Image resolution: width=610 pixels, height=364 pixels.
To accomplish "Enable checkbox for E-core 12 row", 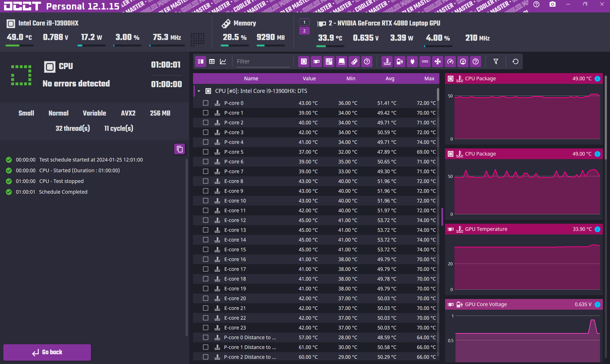I will point(206,220).
